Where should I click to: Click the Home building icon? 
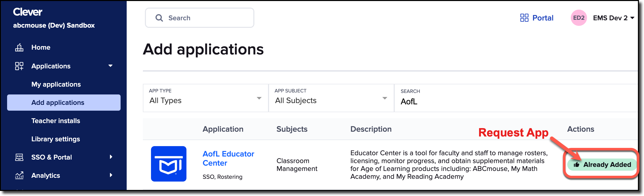19,47
